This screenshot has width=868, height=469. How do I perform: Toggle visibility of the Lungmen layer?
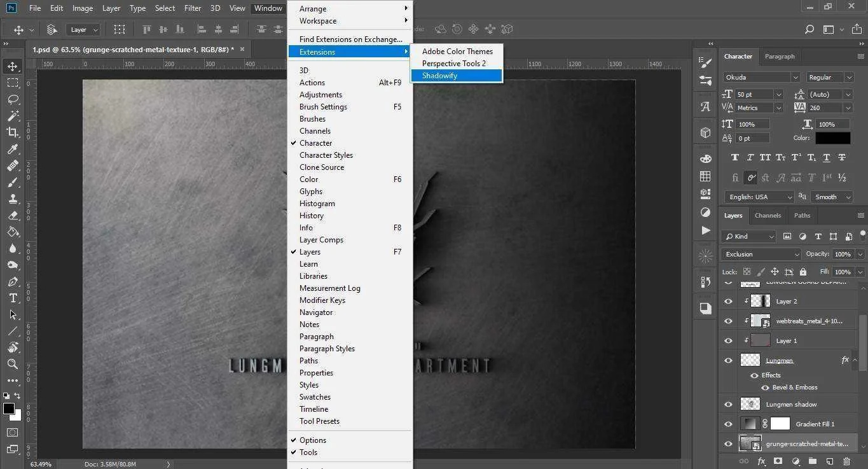point(728,360)
